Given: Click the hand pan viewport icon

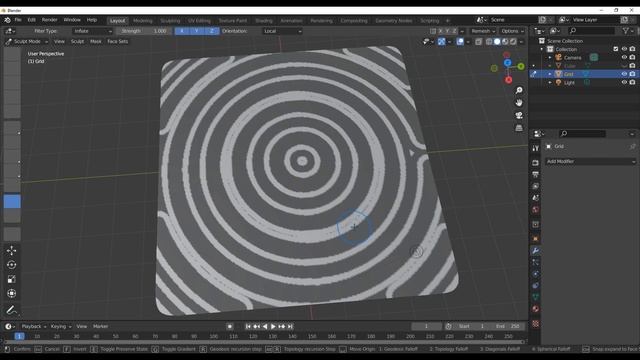Looking at the screenshot, I should click(x=519, y=103).
